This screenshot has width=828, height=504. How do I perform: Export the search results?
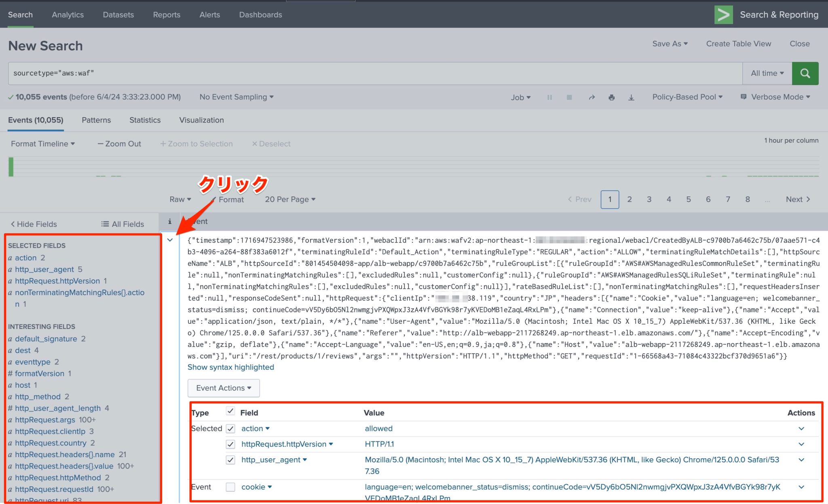pyautogui.click(x=632, y=97)
